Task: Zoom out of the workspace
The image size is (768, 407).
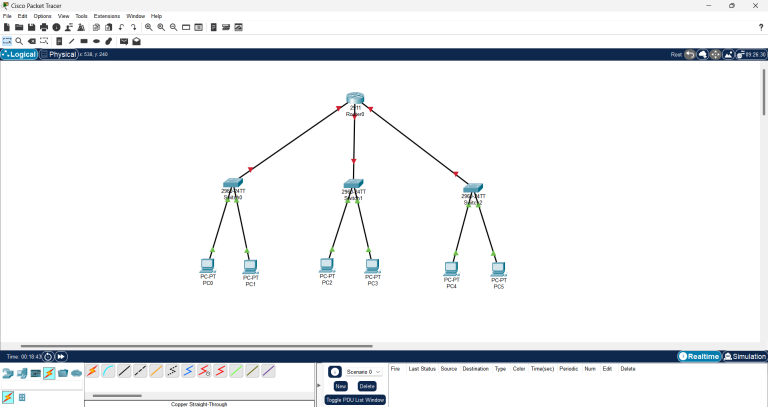Action: tap(173, 27)
